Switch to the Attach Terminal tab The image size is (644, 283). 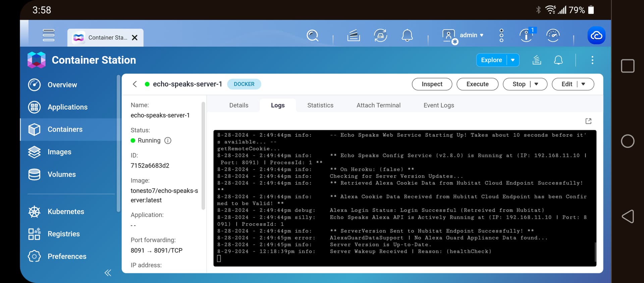pyautogui.click(x=378, y=105)
